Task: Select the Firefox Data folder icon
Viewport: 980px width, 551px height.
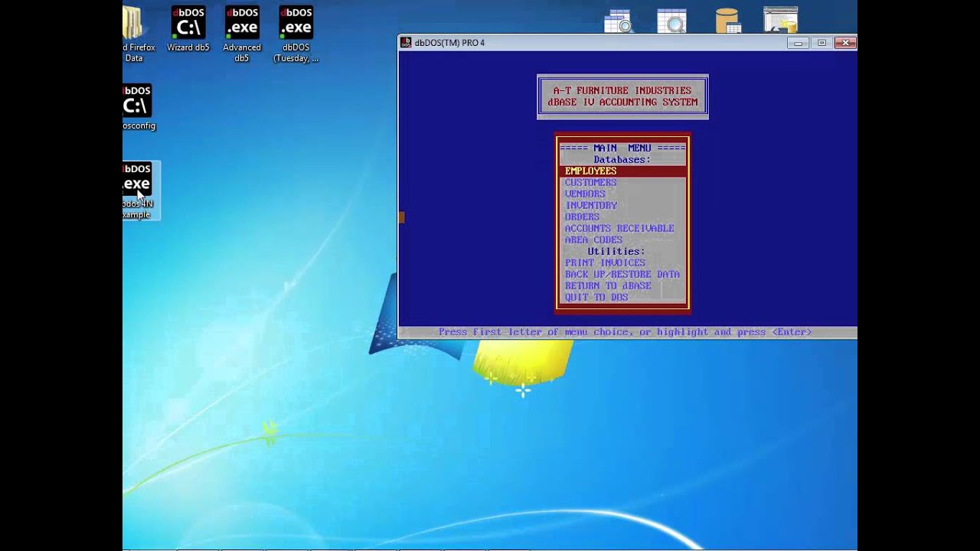Action: click(136, 34)
